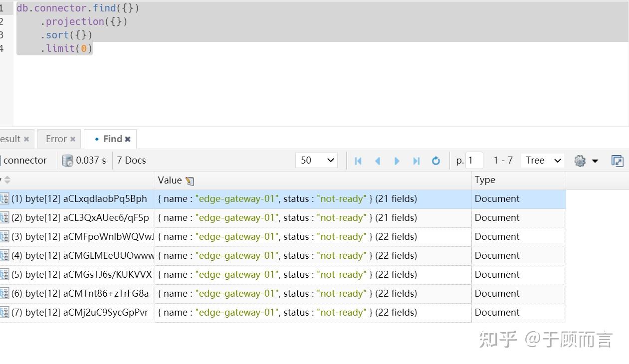Pop out results panel into new window
Screen dimensions: 629x364
[617, 161]
